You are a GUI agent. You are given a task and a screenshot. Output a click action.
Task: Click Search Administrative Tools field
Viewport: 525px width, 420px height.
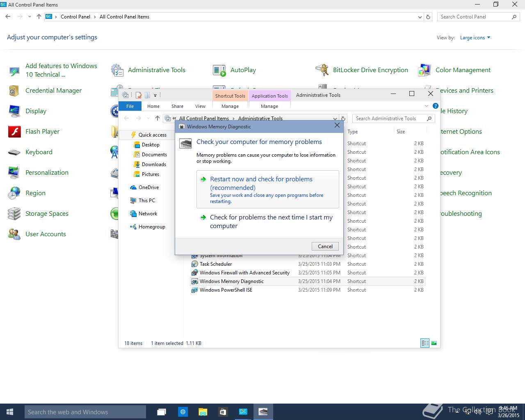393,119
